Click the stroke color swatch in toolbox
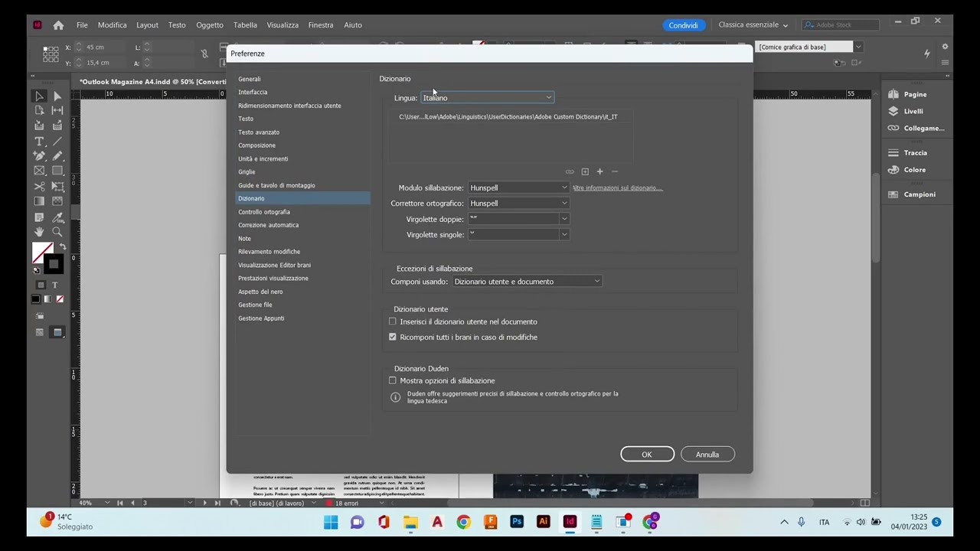980x551 pixels. [53, 265]
